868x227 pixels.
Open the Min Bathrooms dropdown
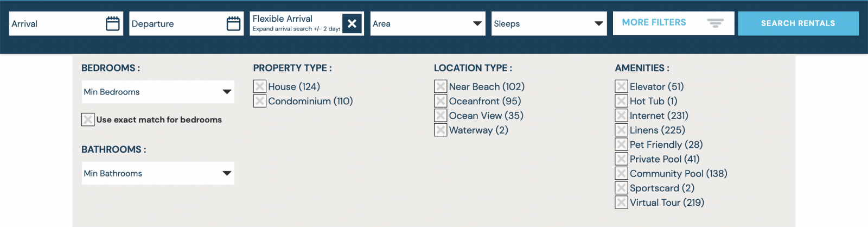coord(158,173)
